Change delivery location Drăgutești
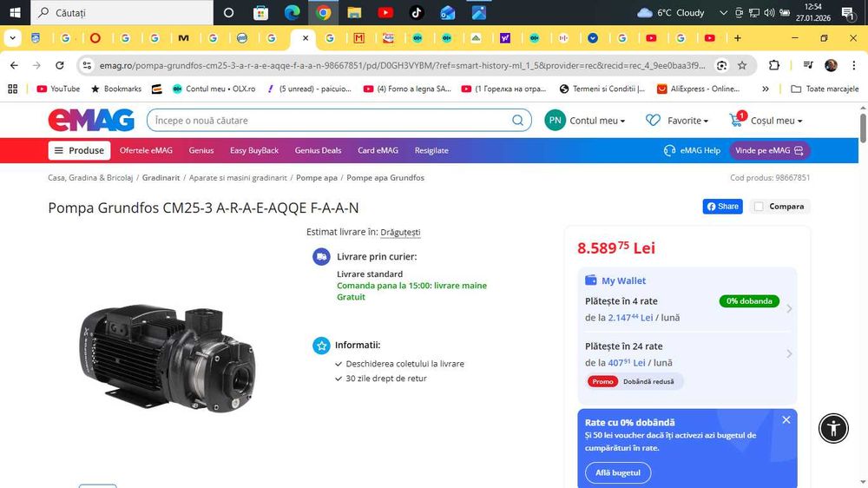The width and height of the screenshot is (868, 488). point(400,232)
